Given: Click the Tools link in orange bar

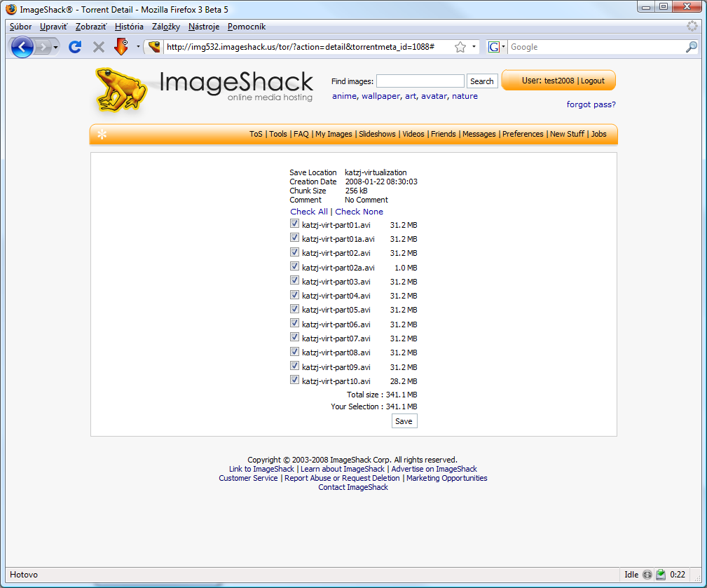Looking at the screenshot, I should coord(277,134).
